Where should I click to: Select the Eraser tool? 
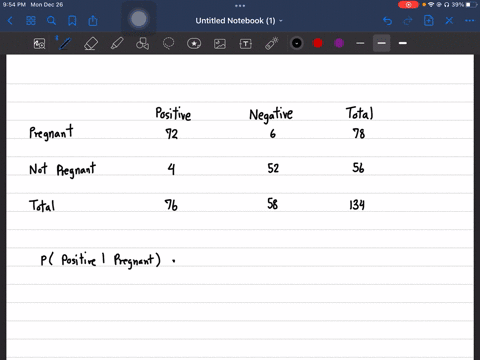pos(91,44)
